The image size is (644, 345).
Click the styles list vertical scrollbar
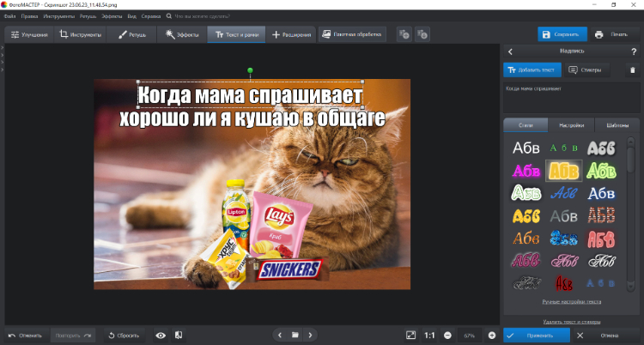click(631, 215)
